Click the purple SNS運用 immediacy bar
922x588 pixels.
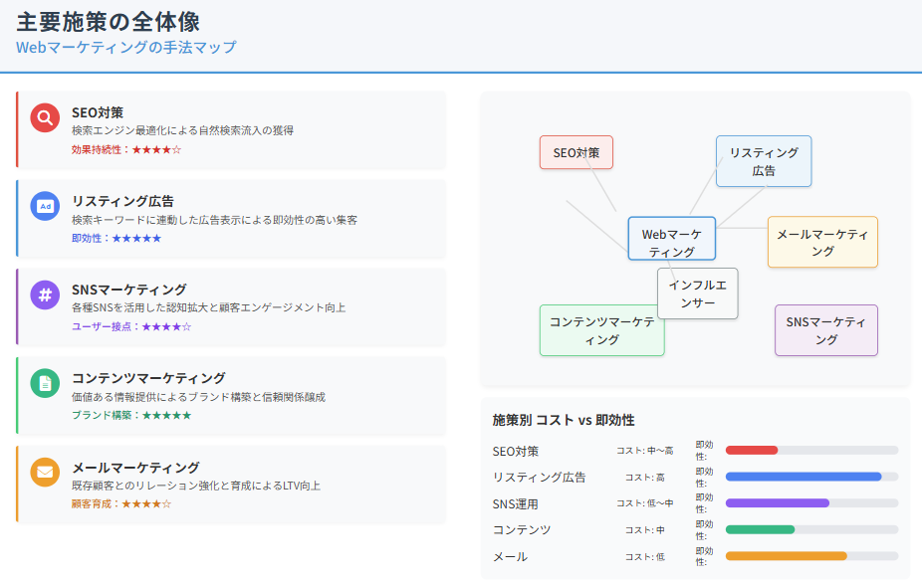(x=777, y=503)
